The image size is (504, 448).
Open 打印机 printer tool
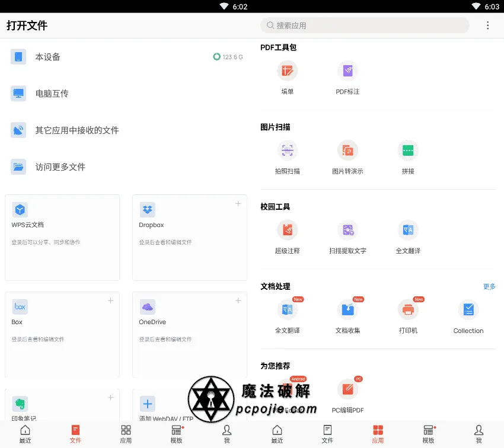coord(408,316)
